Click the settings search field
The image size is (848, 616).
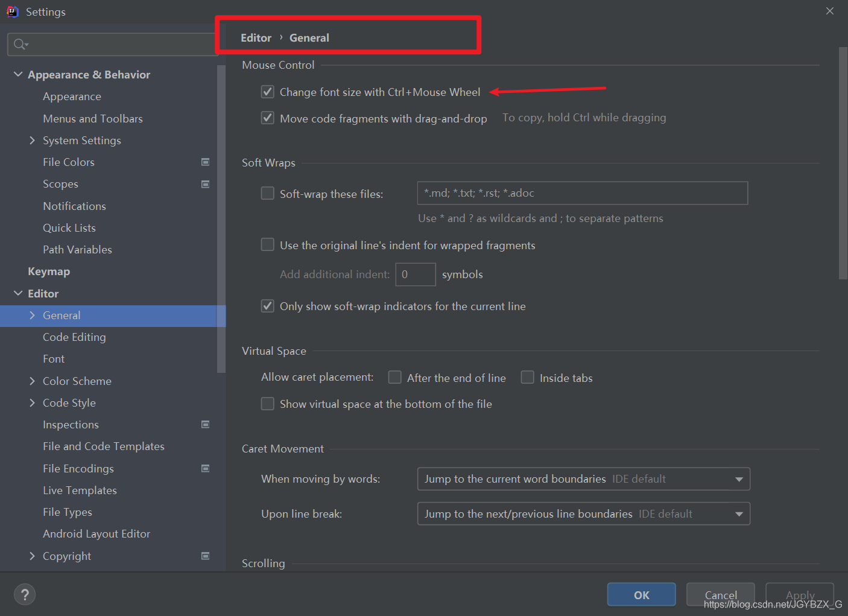tap(112, 44)
